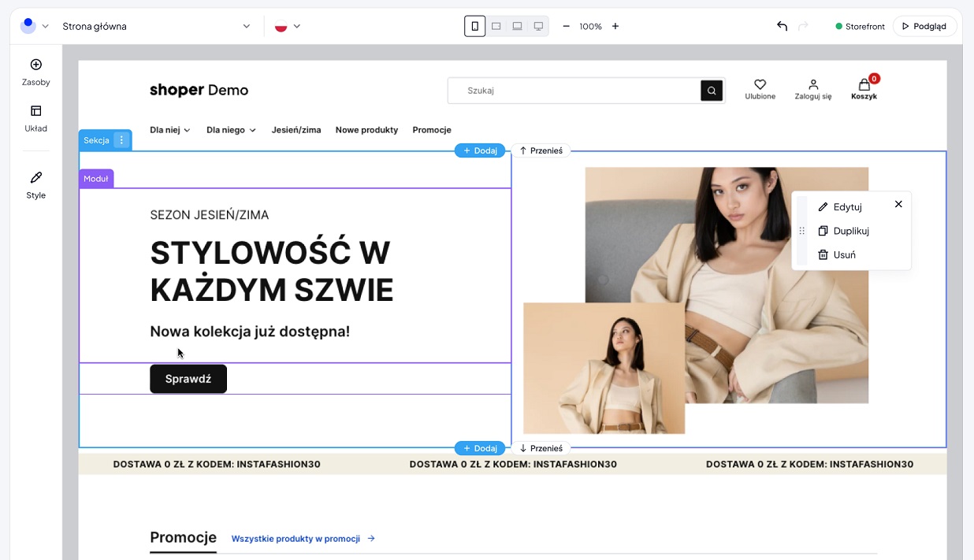
Task: Open the blue circle account dropdown
Action: pos(35,26)
